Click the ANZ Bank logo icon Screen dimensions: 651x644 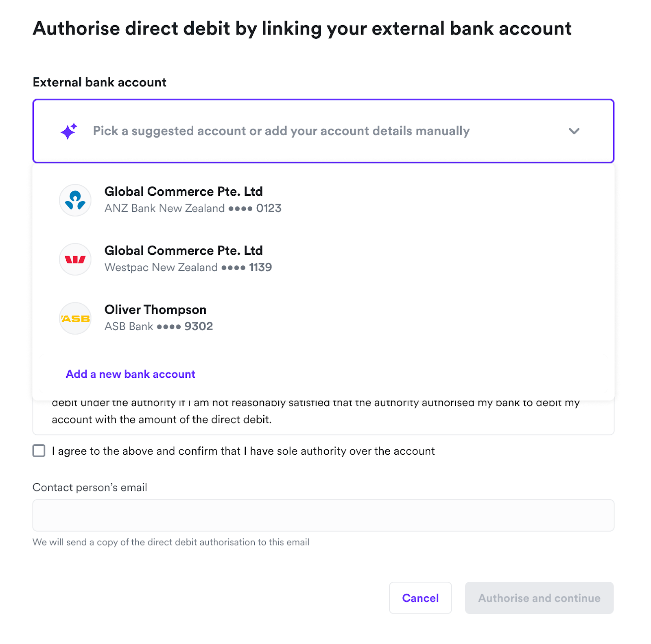pos(75,200)
